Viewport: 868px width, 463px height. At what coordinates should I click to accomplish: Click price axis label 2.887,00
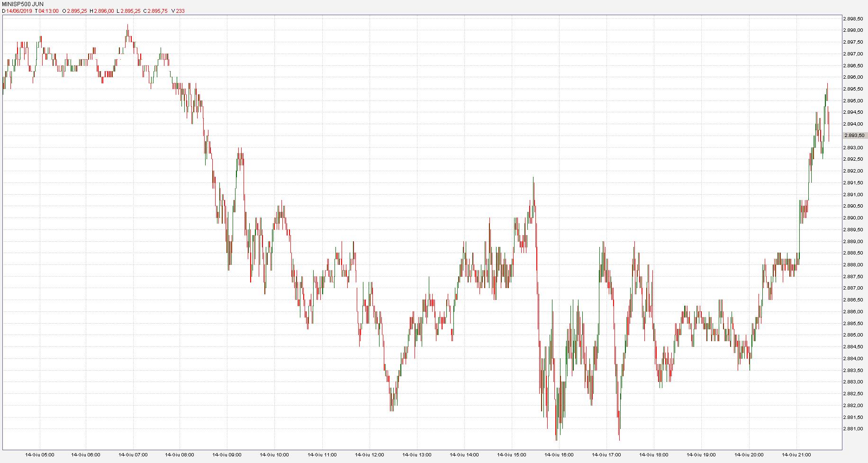(x=853, y=288)
